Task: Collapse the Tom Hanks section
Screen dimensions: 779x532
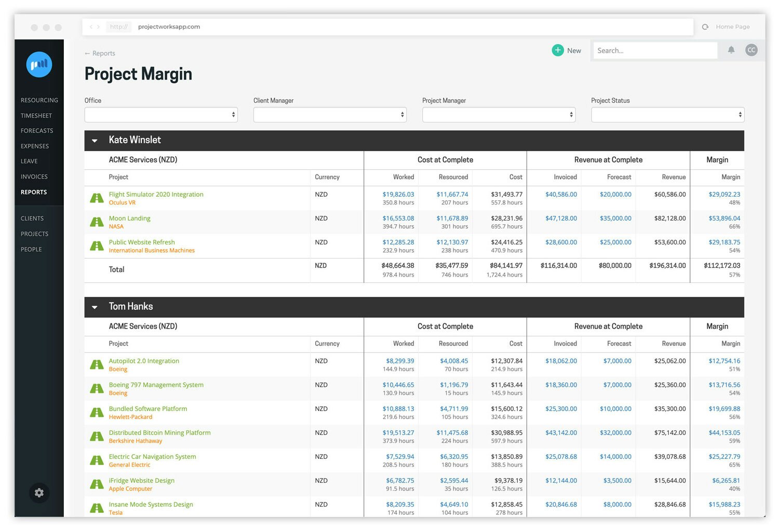Action: click(x=95, y=307)
